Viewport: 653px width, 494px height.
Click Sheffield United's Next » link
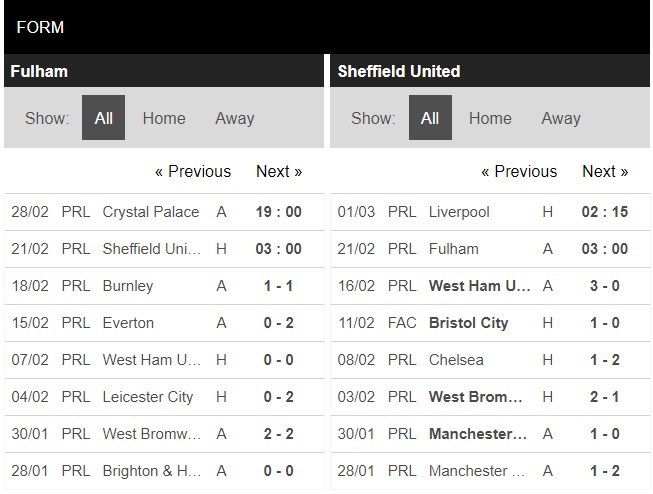point(605,171)
